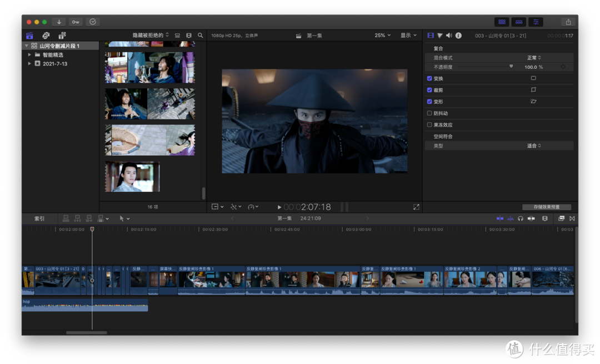The image size is (600, 364).
Task: Open the select tool arrow popup
Action: point(124,218)
